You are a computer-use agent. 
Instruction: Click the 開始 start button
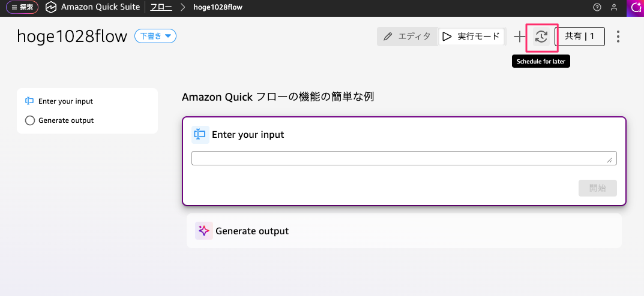click(598, 188)
